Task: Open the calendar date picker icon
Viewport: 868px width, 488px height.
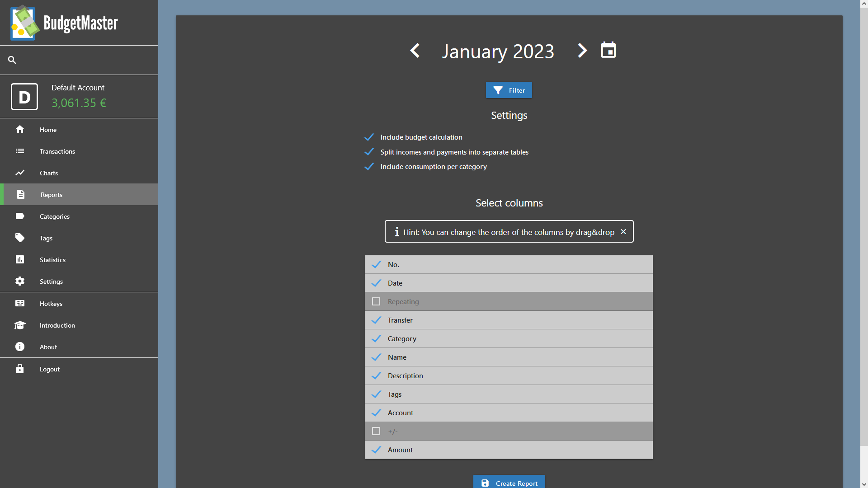Action: (609, 50)
